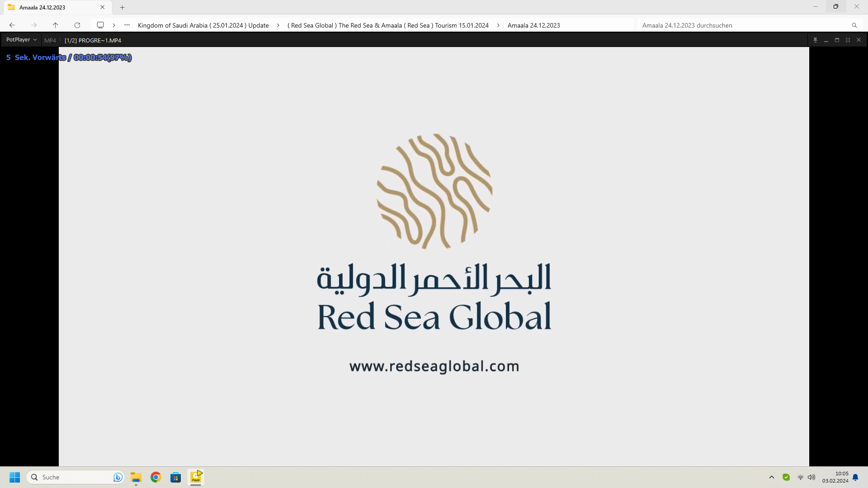Open Kingdom of Saudi Arabia breadcrumb folder
This screenshot has width=868, height=488.
[x=203, y=25]
